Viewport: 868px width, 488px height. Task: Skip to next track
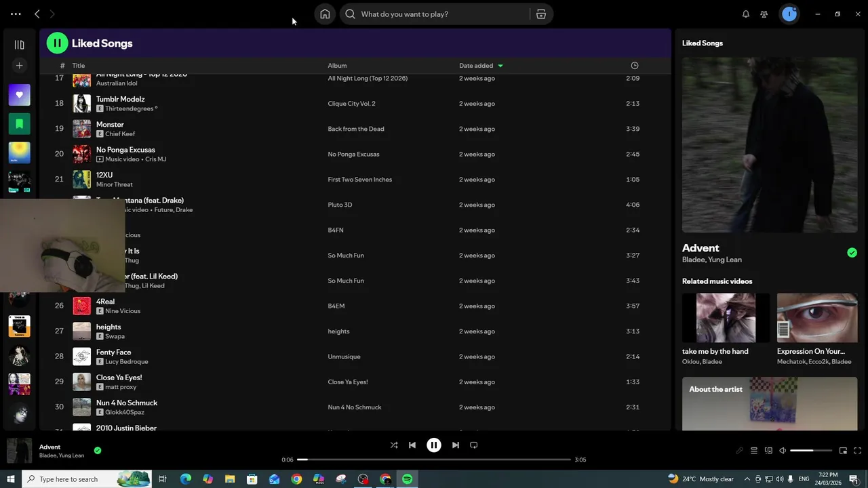[x=456, y=445]
